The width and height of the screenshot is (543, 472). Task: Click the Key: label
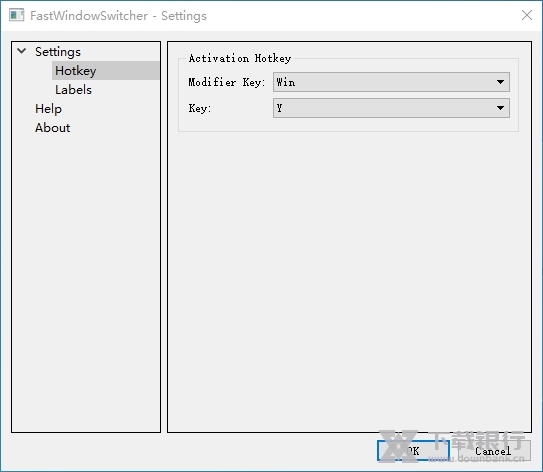click(199, 108)
